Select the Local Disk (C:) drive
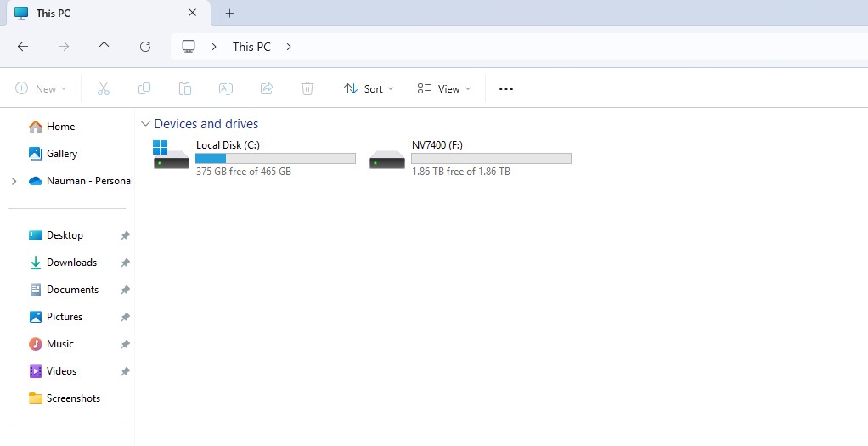868x446 pixels. (x=254, y=158)
